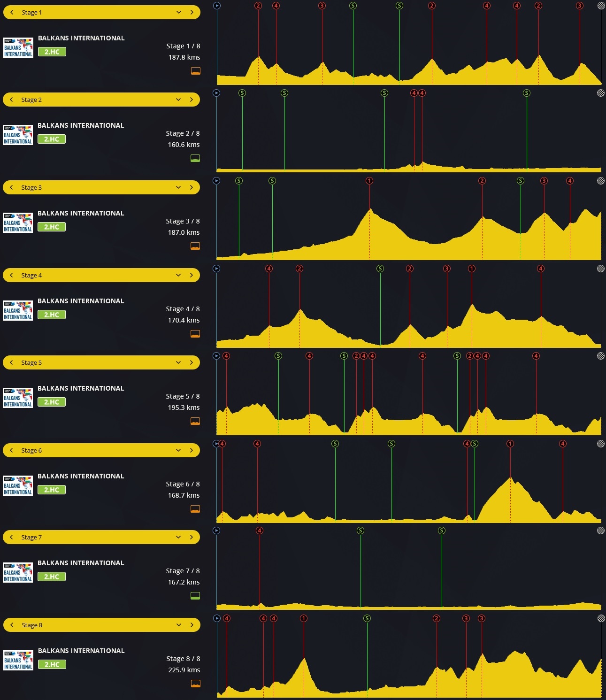Click the Stage 4 selector label
The width and height of the screenshot is (606, 700).
pos(31,275)
